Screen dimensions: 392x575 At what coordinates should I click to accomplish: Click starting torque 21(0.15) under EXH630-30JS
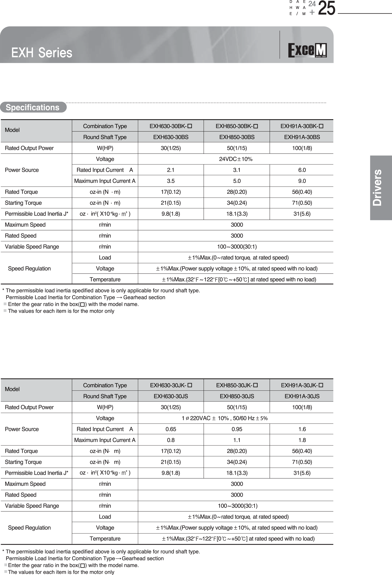[x=171, y=462]
